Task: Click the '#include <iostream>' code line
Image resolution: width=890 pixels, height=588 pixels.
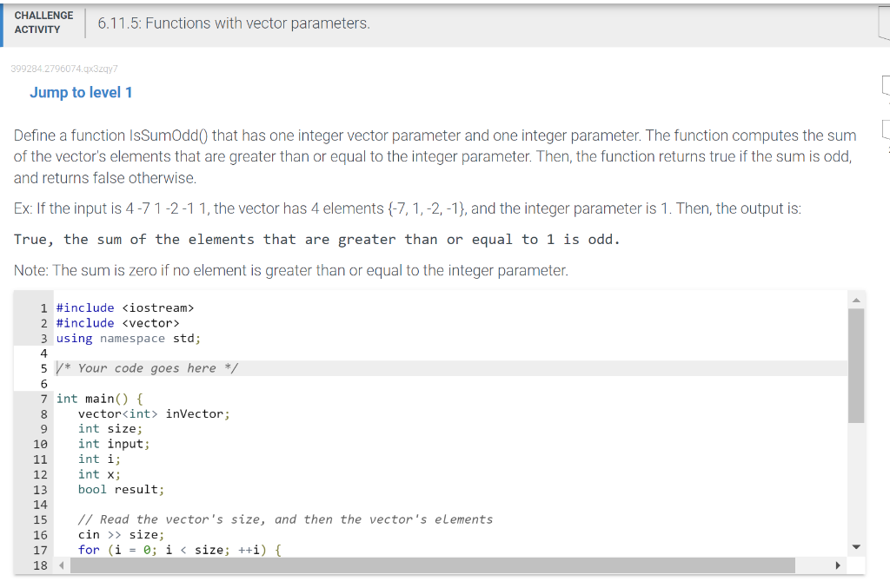Action: click(x=123, y=307)
